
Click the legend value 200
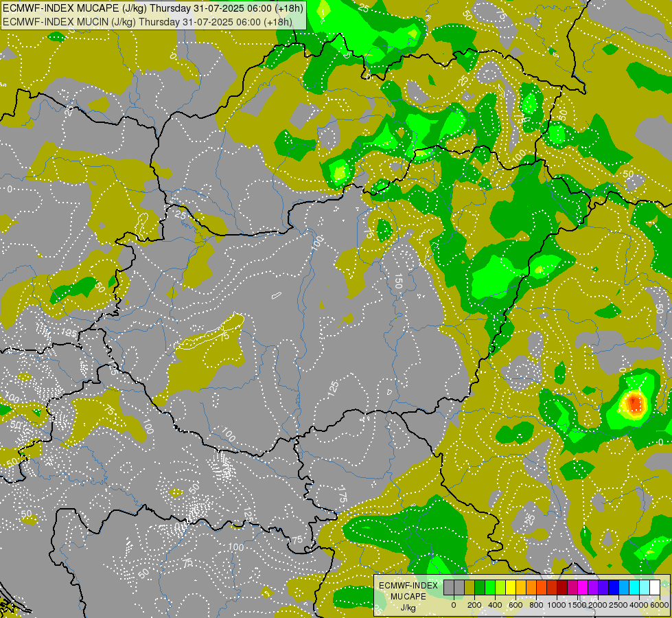pyautogui.click(x=474, y=605)
